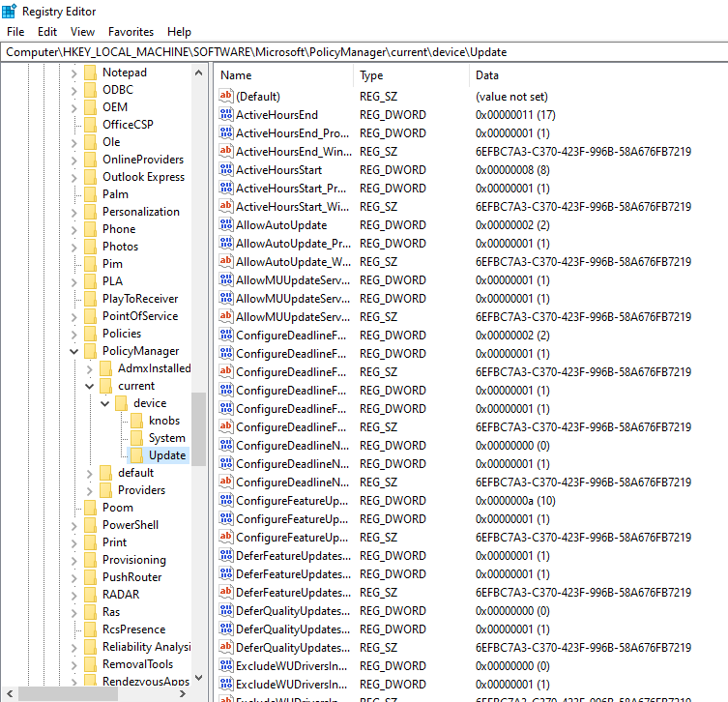Click the folder icon next to knobs key
Image resolution: width=728 pixels, height=702 pixels.
[136, 421]
